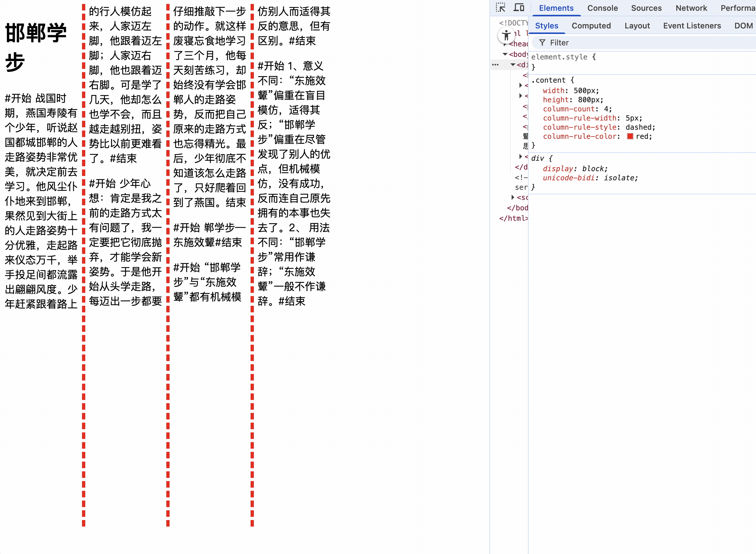Viewport: 756px width, 554px height.
Task: Select the Computed styles tab
Action: [x=591, y=26]
